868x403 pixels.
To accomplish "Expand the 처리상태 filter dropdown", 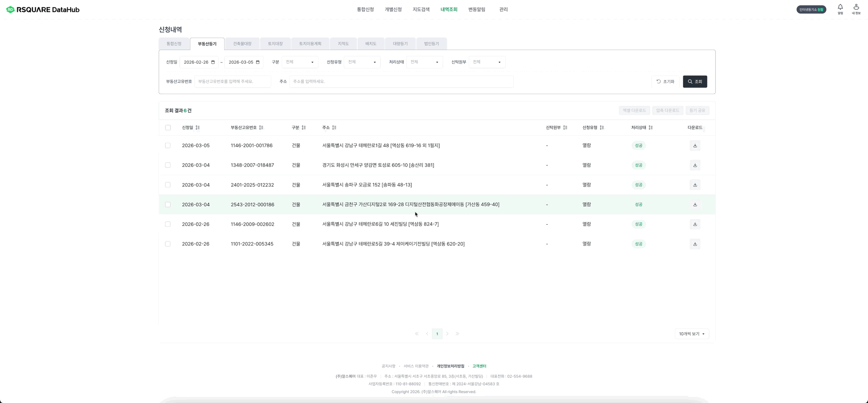I will 424,62.
